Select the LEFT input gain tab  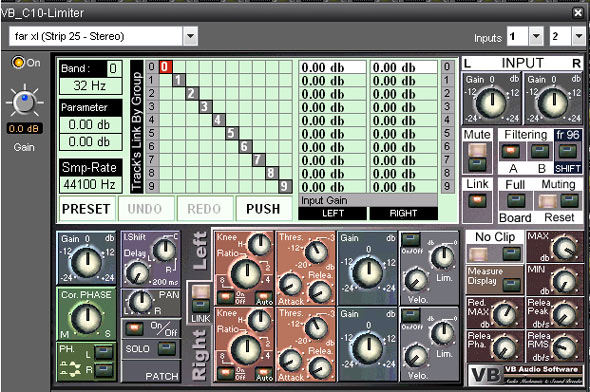tap(332, 213)
